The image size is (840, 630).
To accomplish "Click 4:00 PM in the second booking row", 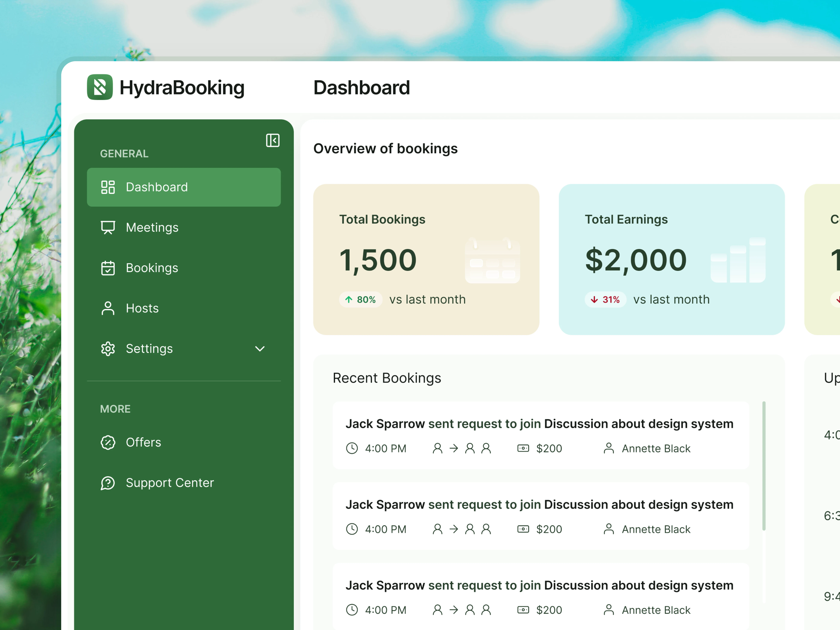I will (x=385, y=529).
